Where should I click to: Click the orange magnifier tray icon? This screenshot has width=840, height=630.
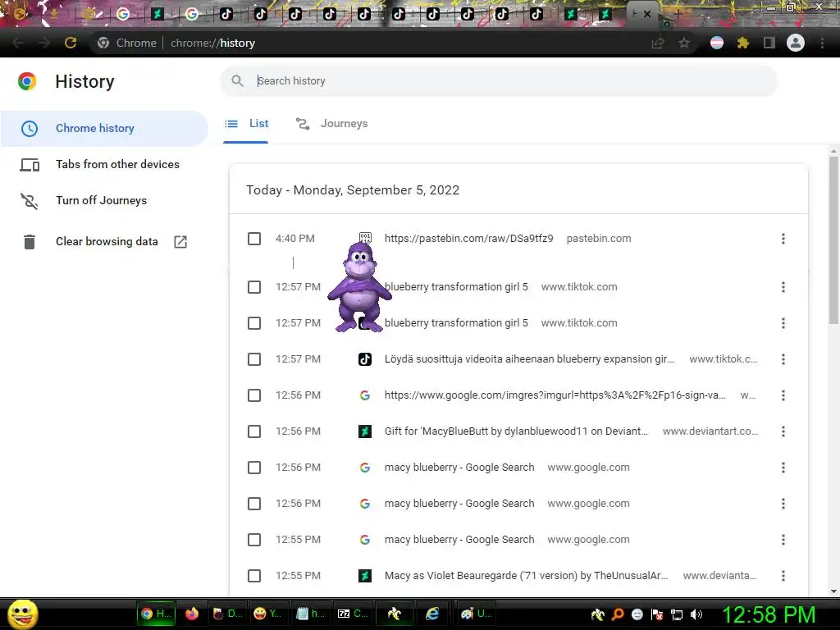pos(618,614)
